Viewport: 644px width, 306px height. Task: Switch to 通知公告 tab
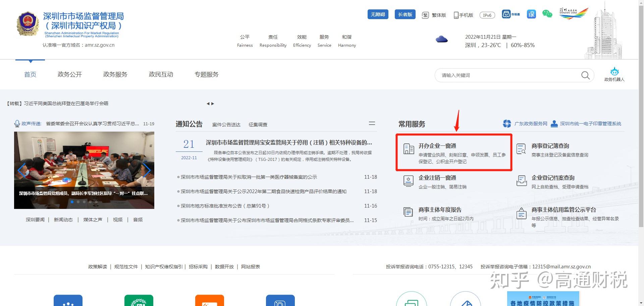coord(189,124)
